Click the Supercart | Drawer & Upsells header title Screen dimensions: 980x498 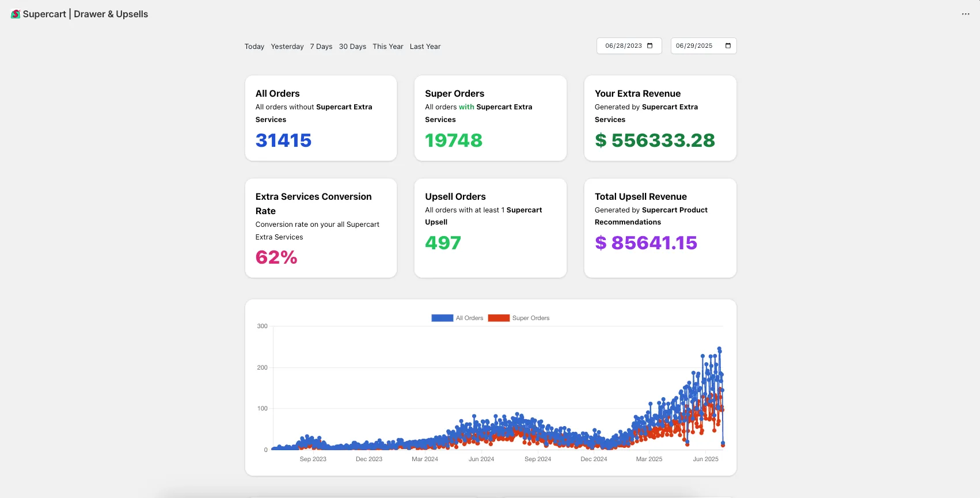pyautogui.click(x=85, y=14)
